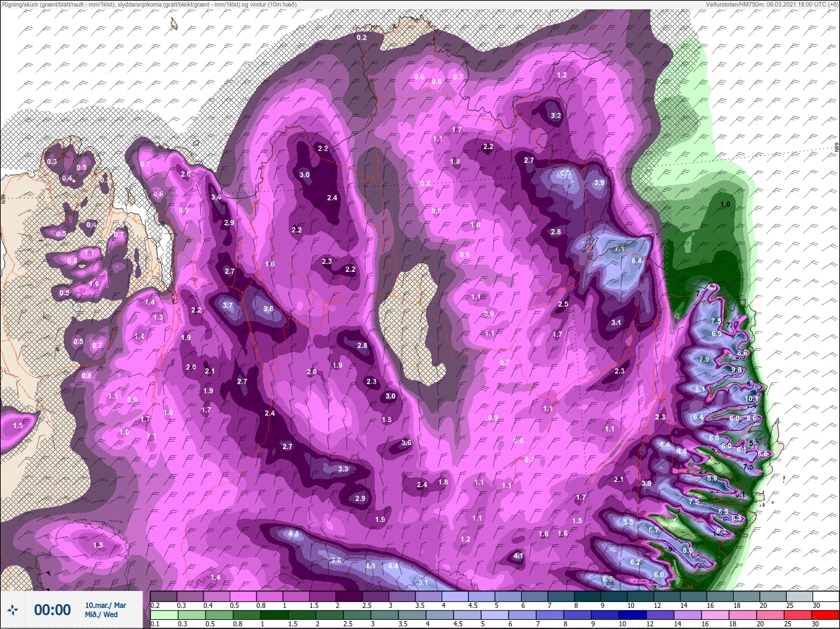840x629 pixels.
Task: Select the bright pink swatch between 0.5 and 0.8 in the upper legend row
Action: [x=244, y=597]
